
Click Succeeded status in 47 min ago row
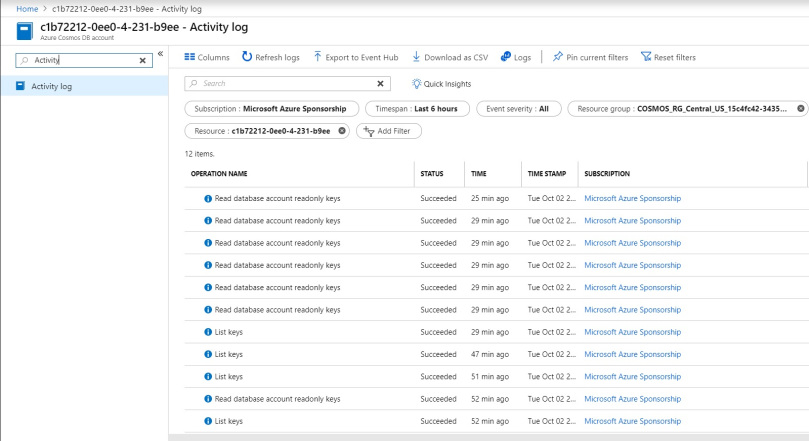[439, 354]
